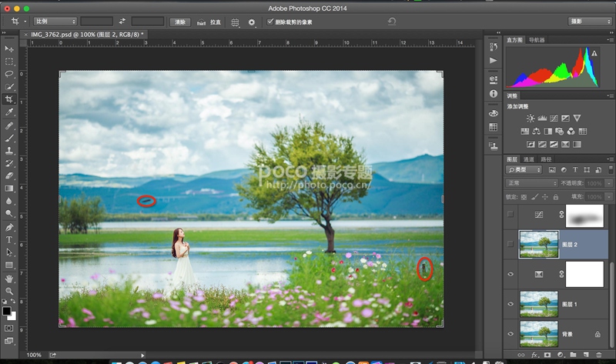Add a Photo Filter adjustment
616x364 pixels.
pyautogui.click(x=560, y=131)
